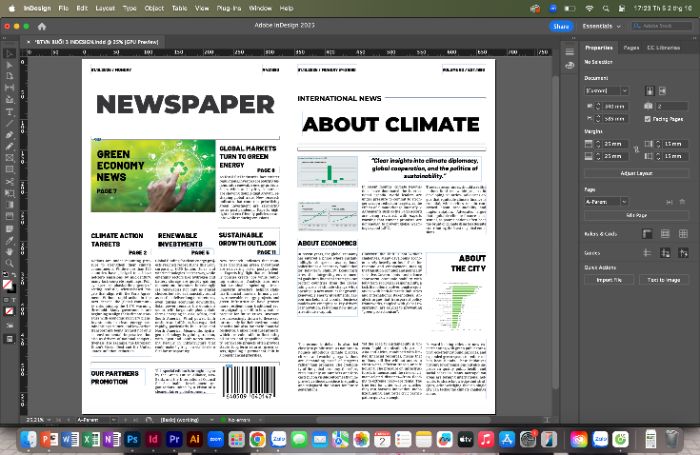The image size is (700, 455).
Task: Click the Import File button
Action: 609,280
